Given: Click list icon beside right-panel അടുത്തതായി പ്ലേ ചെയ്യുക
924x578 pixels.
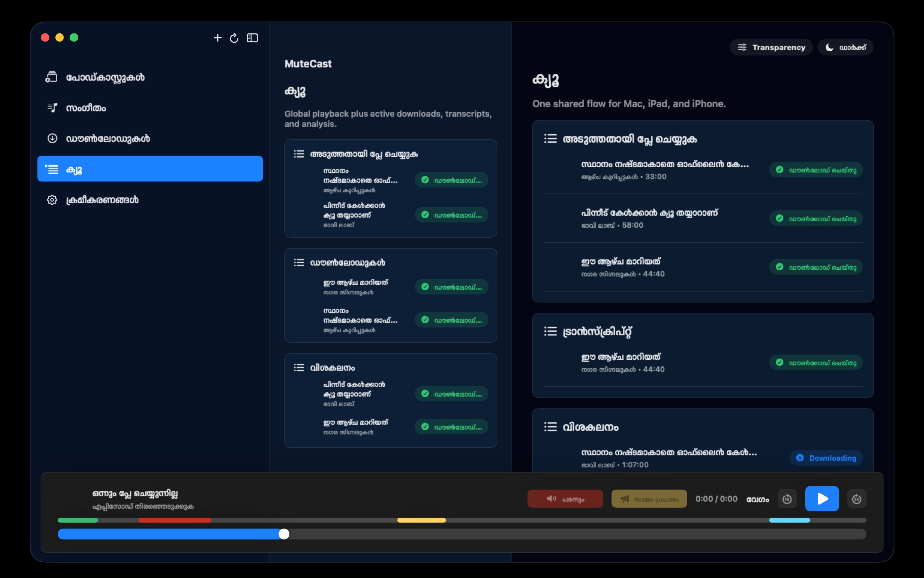Looking at the screenshot, I should [551, 138].
